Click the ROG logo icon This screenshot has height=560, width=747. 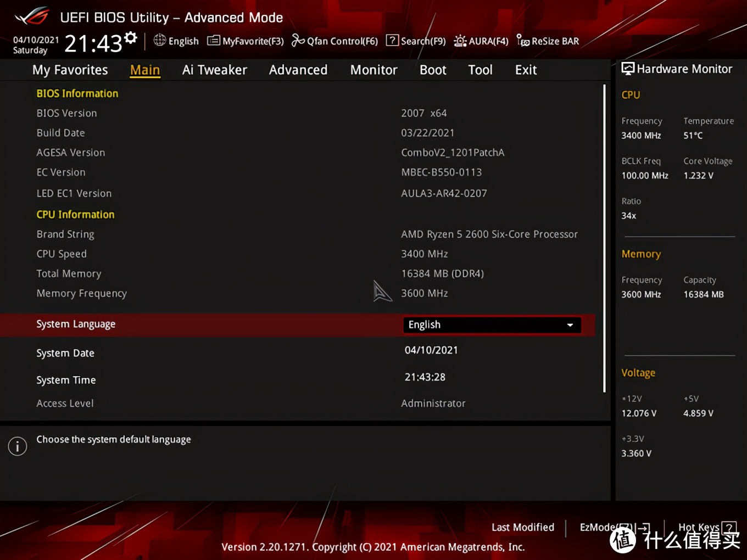coord(32,16)
